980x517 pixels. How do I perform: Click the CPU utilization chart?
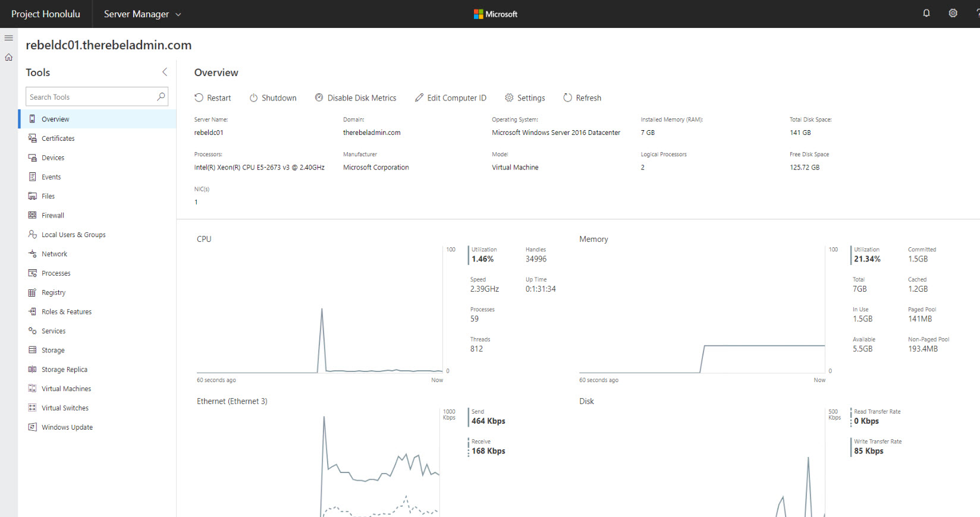tap(319, 310)
